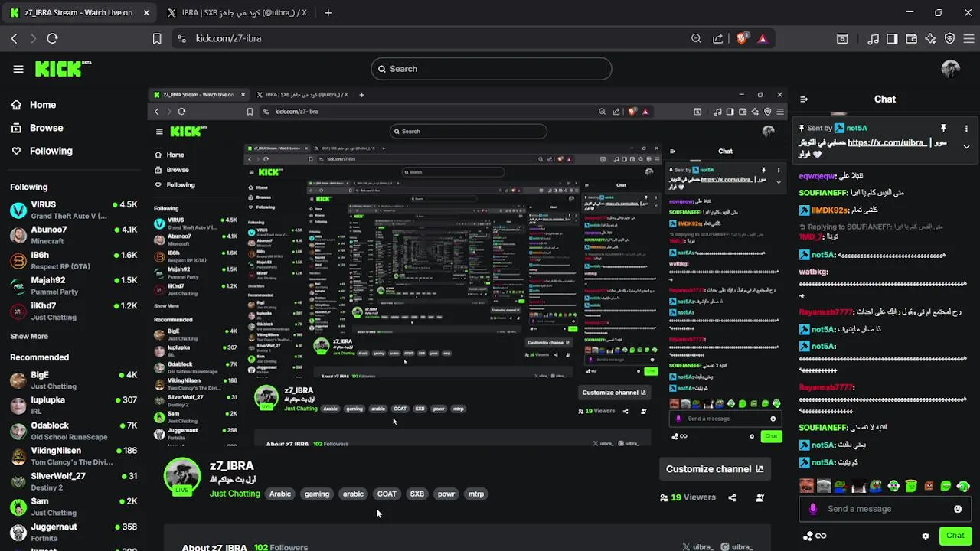This screenshot has height=551, width=980.
Task: Collapse the chat panel with the arrow icon
Action: coord(804,99)
